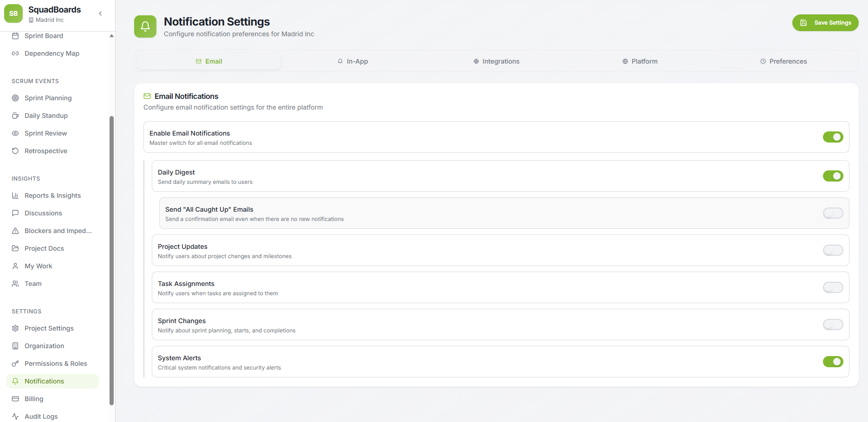This screenshot has width=868, height=422.
Task: Click the Project Docs folder icon
Action: point(15,248)
